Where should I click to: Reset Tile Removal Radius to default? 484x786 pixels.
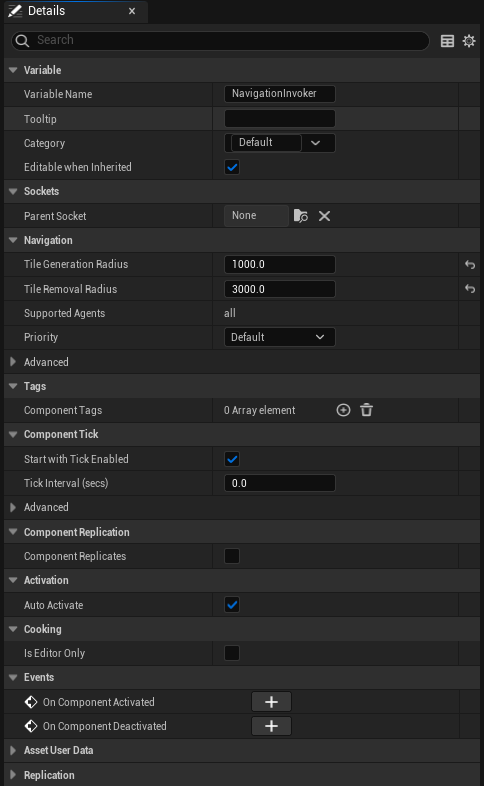coord(469,289)
